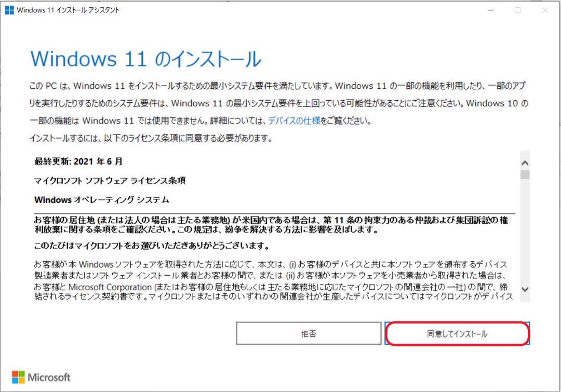Image resolution: width=561 pixels, height=392 pixels.
Task: Click 'Windows オペレーティング システム' line
Action: pos(101,199)
